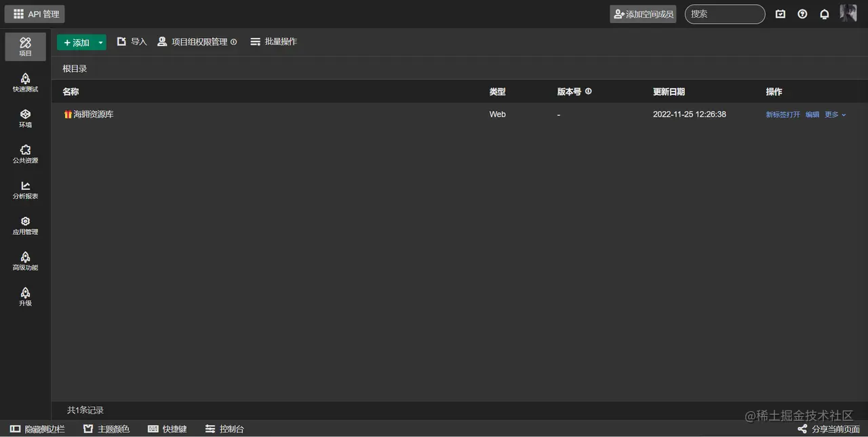Open 主题颜色 in the bottom bar
The width and height of the screenshot is (868, 437).
(x=106, y=429)
